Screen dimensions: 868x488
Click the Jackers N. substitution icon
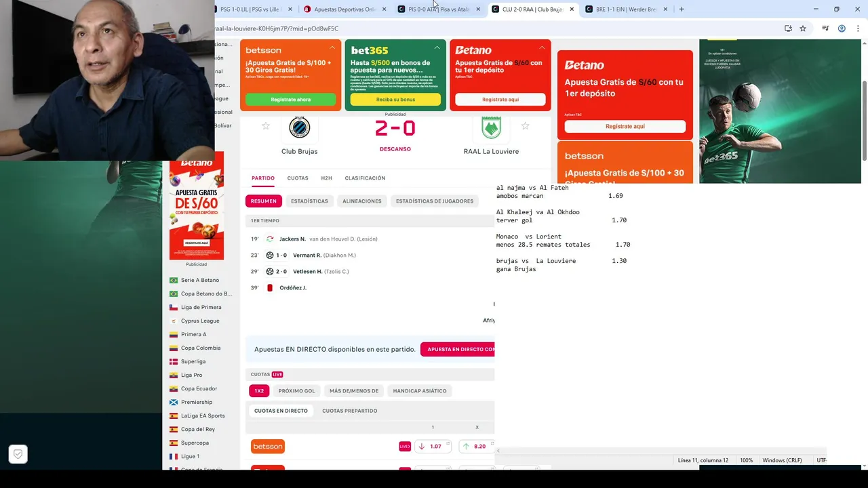click(x=270, y=239)
